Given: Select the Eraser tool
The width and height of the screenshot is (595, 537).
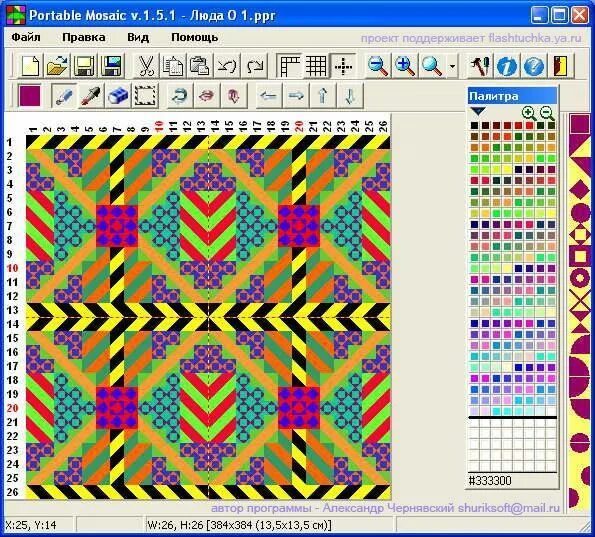Looking at the screenshot, I should tap(118, 96).
